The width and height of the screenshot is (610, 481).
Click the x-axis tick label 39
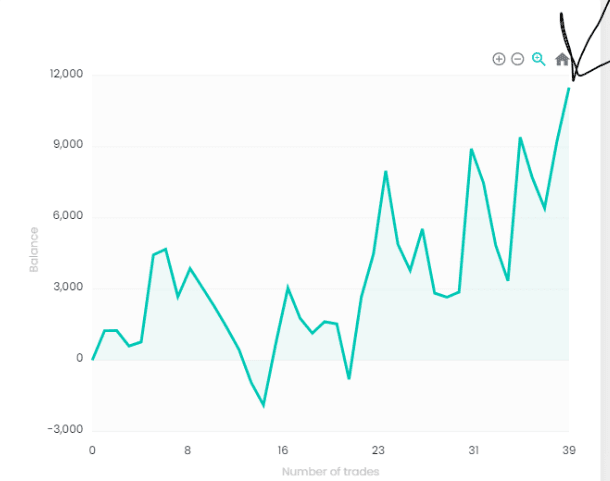click(x=569, y=450)
